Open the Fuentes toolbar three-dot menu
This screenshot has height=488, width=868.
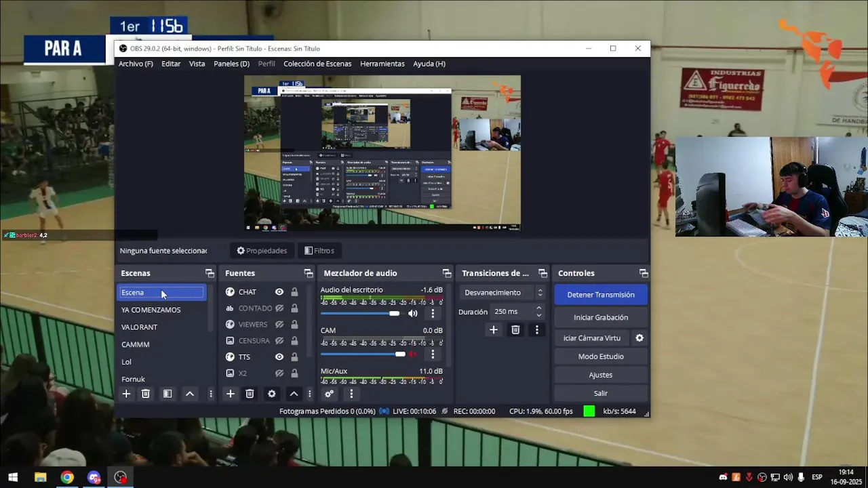[309, 394]
